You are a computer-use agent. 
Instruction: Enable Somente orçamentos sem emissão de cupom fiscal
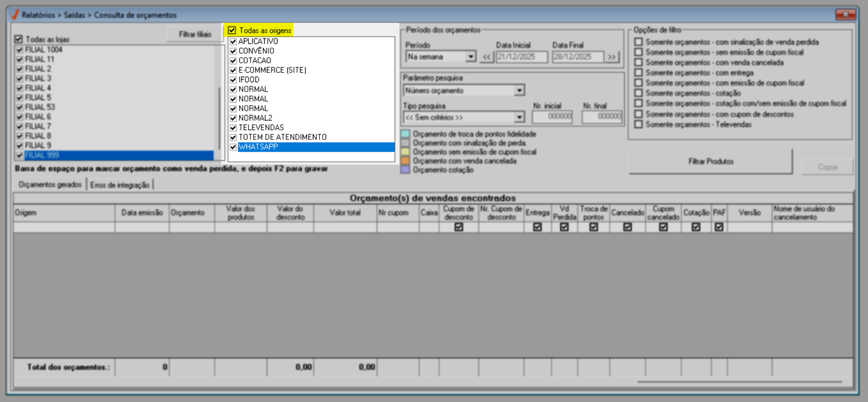coord(638,52)
